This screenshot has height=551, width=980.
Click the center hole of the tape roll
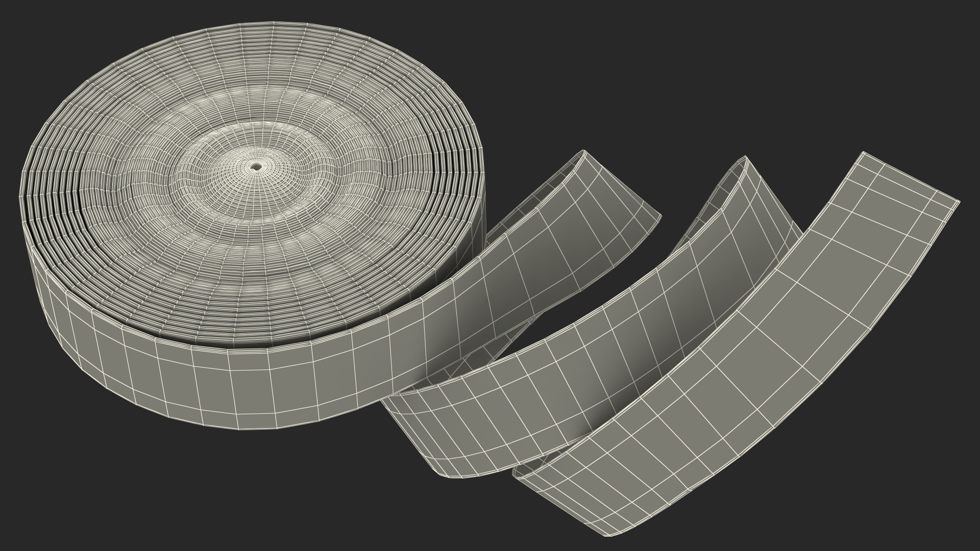(256, 166)
